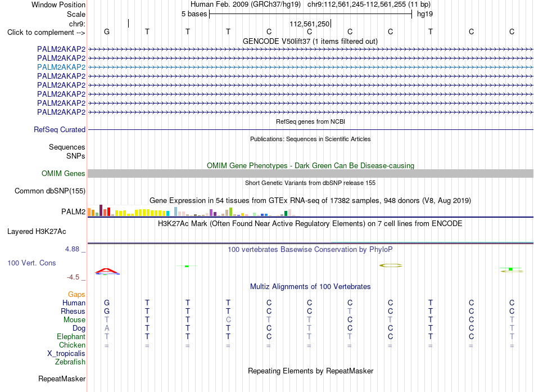Screen dimensions: 534x392
Task: Click the PALM2 GTEx label
Action: [73, 211]
